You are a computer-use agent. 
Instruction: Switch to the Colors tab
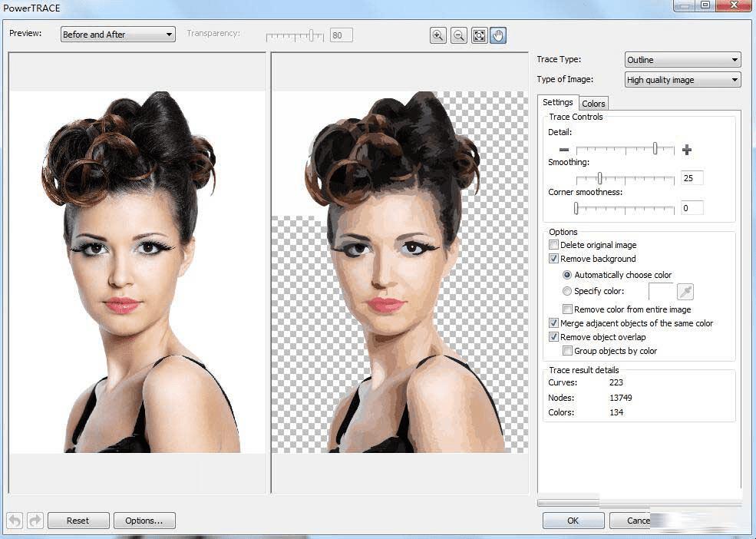pyautogui.click(x=593, y=104)
